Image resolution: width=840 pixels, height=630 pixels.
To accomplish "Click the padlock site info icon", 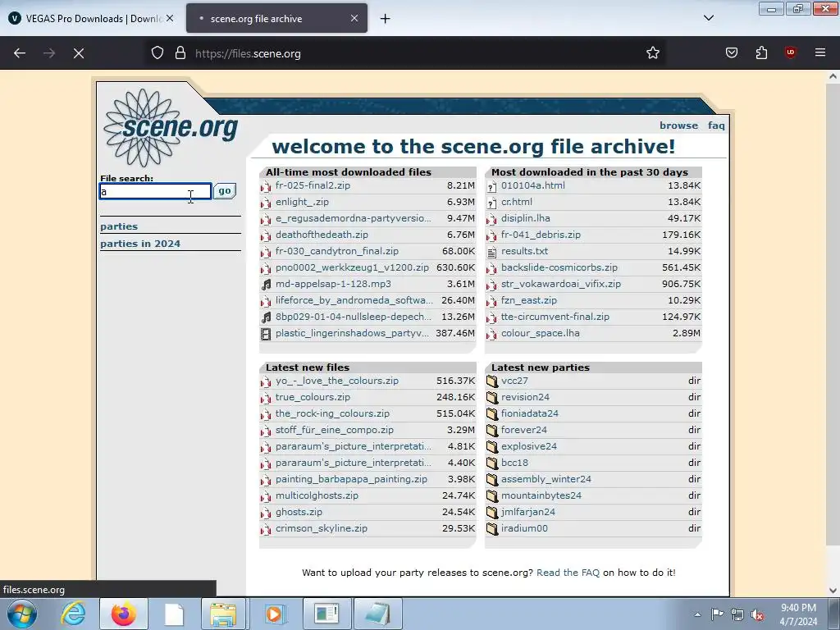I will (180, 53).
